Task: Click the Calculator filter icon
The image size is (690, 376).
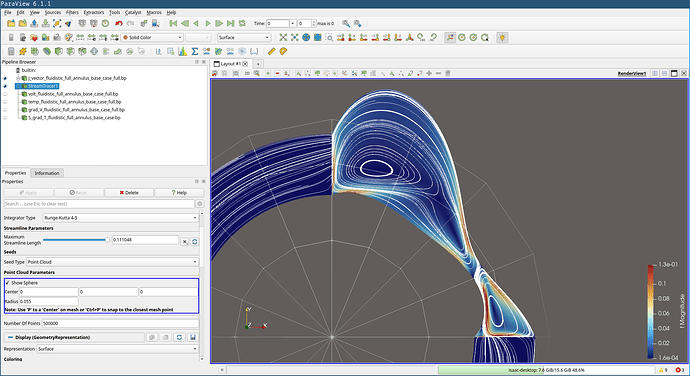Action: tap(11, 52)
